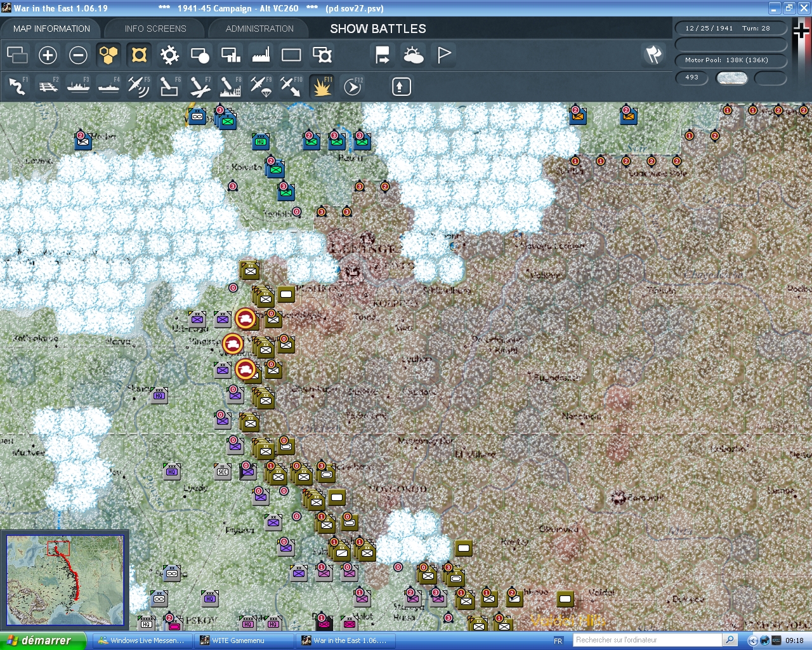Open WITE Gamemenu from the taskbar
Screen dimensions: 812x650
point(244,640)
